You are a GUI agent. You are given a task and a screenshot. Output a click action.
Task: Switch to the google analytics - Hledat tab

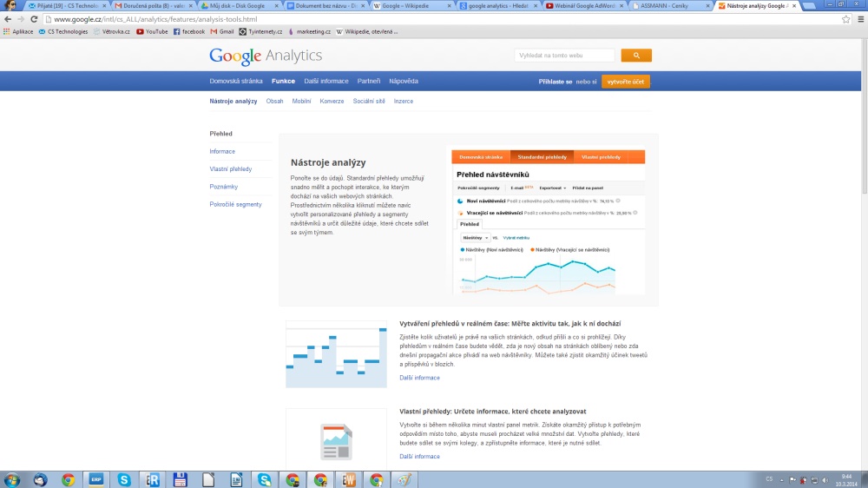pos(497,5)
